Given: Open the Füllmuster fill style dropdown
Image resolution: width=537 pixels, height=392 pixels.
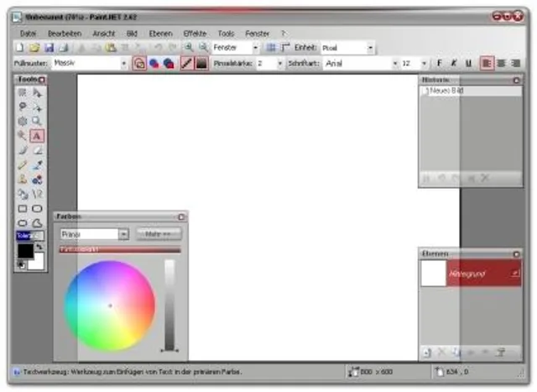Looking at the screenshot, I should tap(123, 64).
